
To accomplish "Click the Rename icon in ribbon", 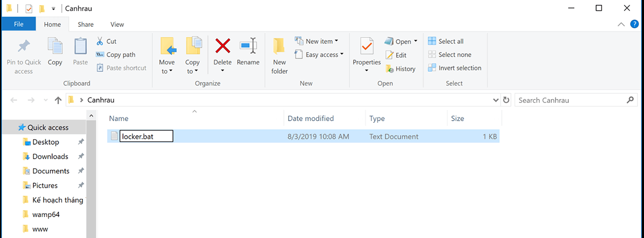I will coord(248,47).
